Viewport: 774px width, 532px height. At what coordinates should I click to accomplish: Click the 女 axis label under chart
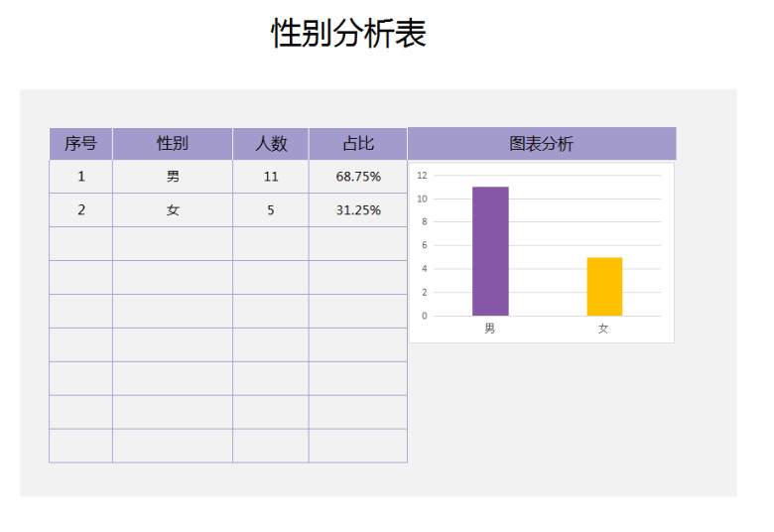pyautogui.click(x=603, y=329)
